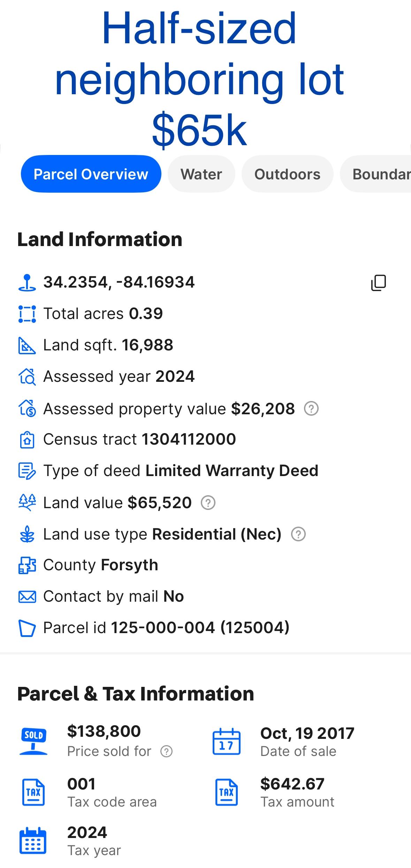Click the Date of sale calendar icon
Viewport: 411px width, 868px height.
(227, 742)
